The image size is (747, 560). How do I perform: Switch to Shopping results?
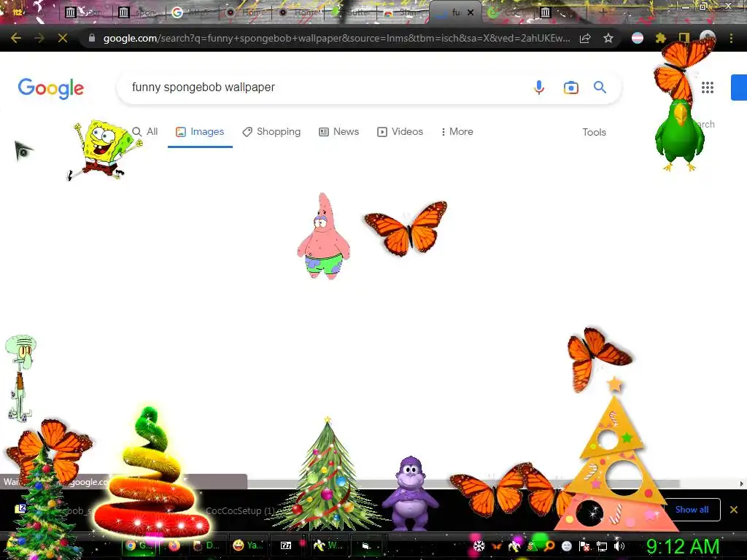271,132
